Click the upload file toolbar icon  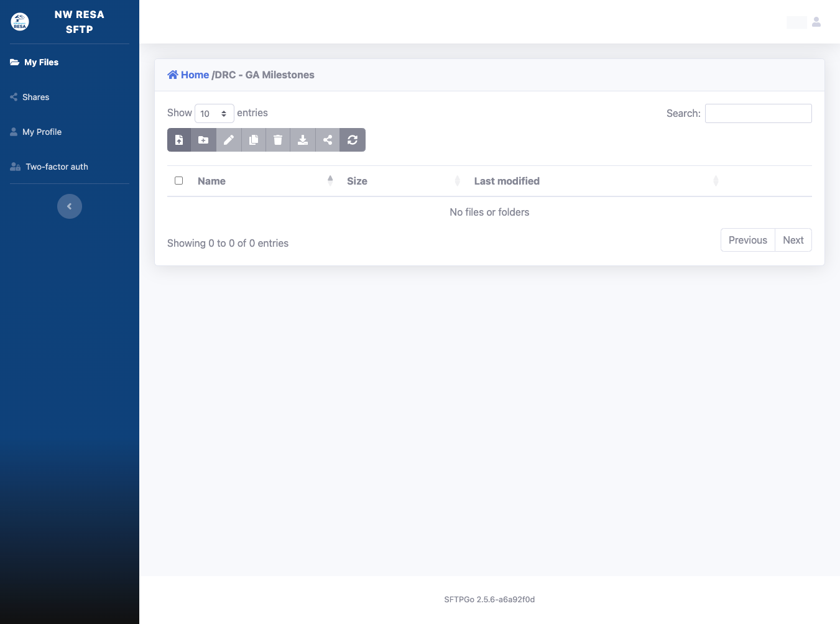pos(179,140)
